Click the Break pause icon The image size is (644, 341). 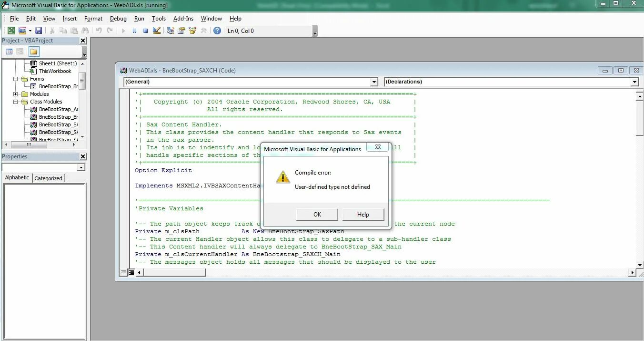point(134,31)
